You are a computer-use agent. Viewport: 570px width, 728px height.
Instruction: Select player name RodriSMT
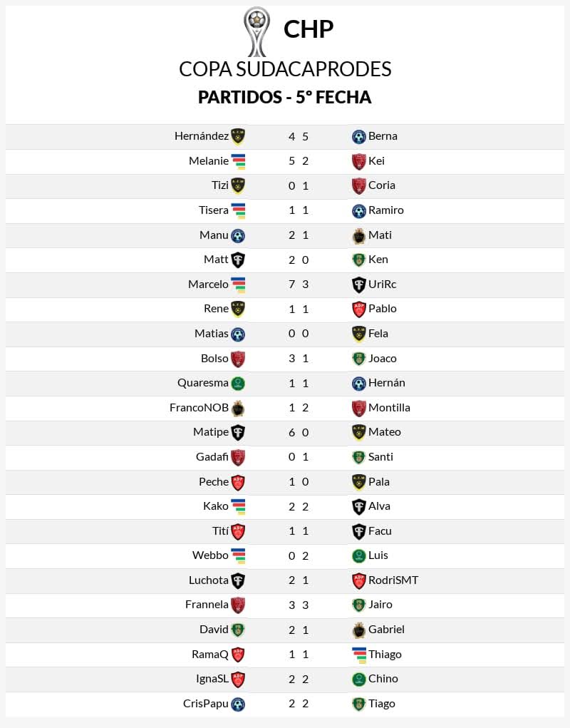(x=393, y=580)
